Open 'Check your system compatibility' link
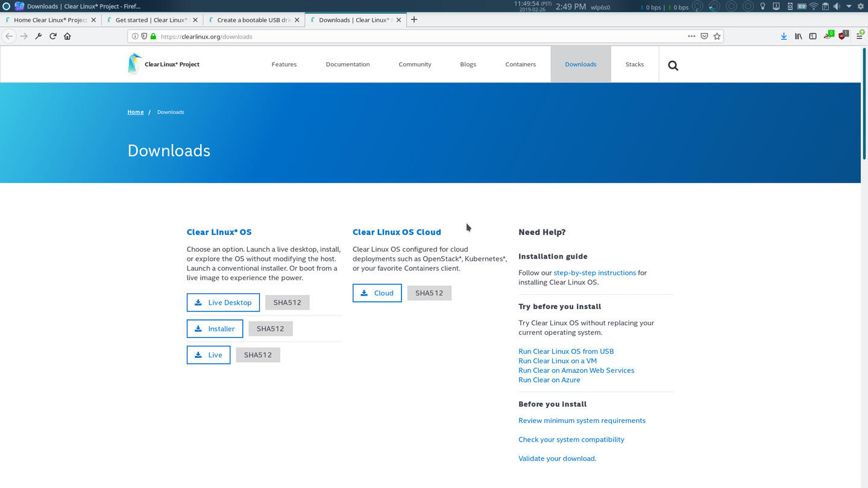Image resolution: width=868 pixels, height=488 pixels. pyautogui.click(x=571, y=440)
